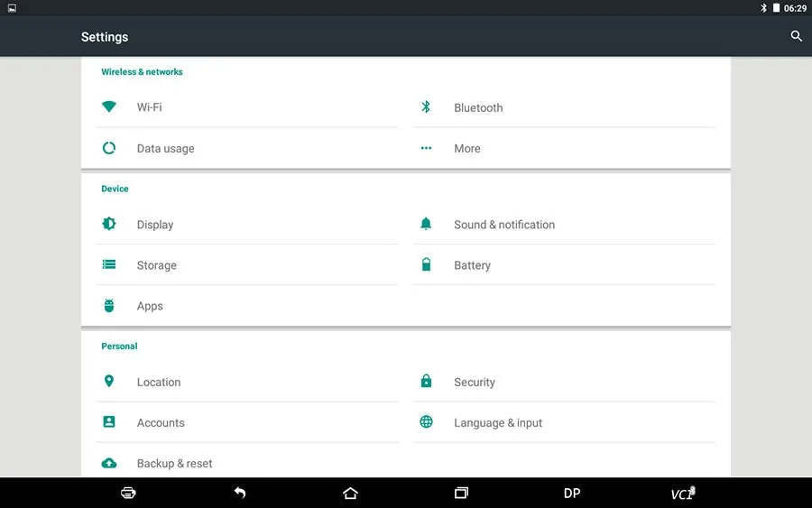This screenshot has width=812, height=508.
Task: Tap the Language globe icon
Action: (x=426, y=421)
